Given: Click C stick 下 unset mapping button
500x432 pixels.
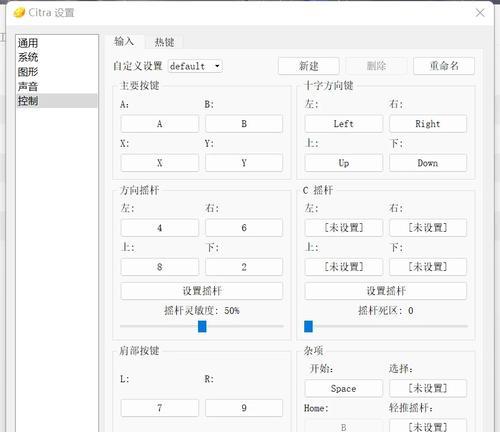Looking at the screenshot, I should point(428,267).
